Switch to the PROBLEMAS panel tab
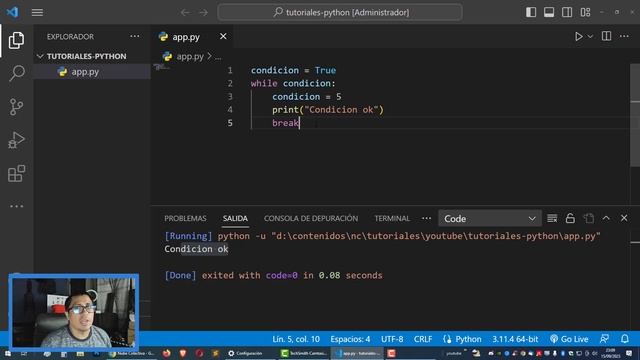Viewport: 640px width, 360px height. (185, 218)
